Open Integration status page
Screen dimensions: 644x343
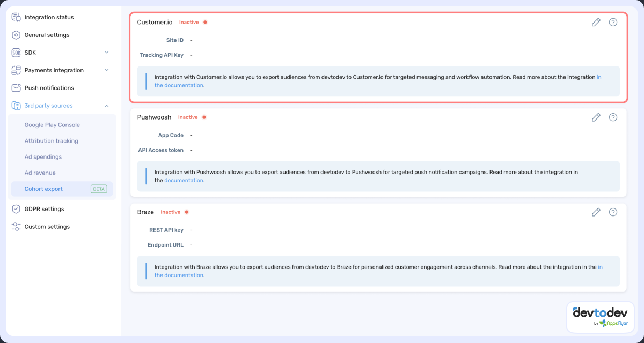49,17
